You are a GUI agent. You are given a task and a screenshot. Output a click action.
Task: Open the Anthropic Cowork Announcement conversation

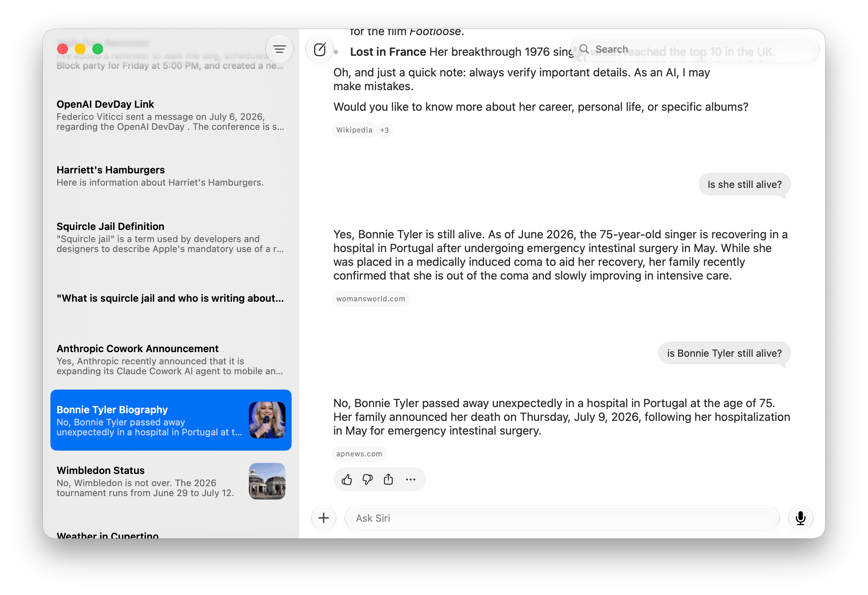coord(171,360)
